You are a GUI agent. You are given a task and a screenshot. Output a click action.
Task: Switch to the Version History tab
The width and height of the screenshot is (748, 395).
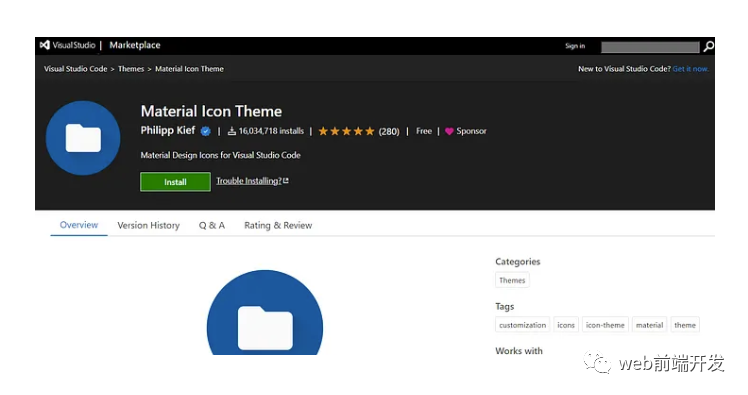pos(148,225)
